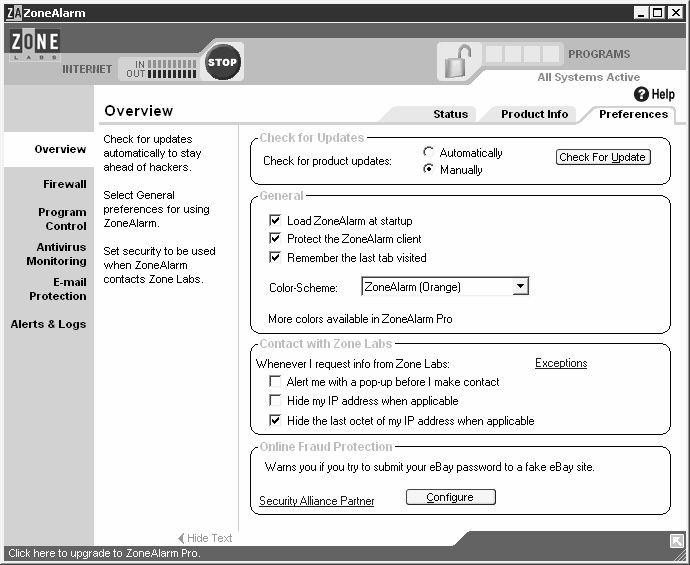The image size is (690, 565).
Task: Click the red STOP internet button
Action: click(222, 62)
